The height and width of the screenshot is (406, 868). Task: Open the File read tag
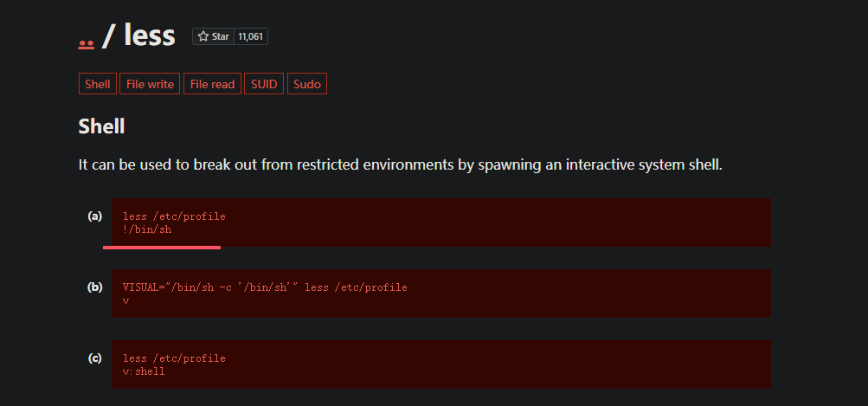212,84
